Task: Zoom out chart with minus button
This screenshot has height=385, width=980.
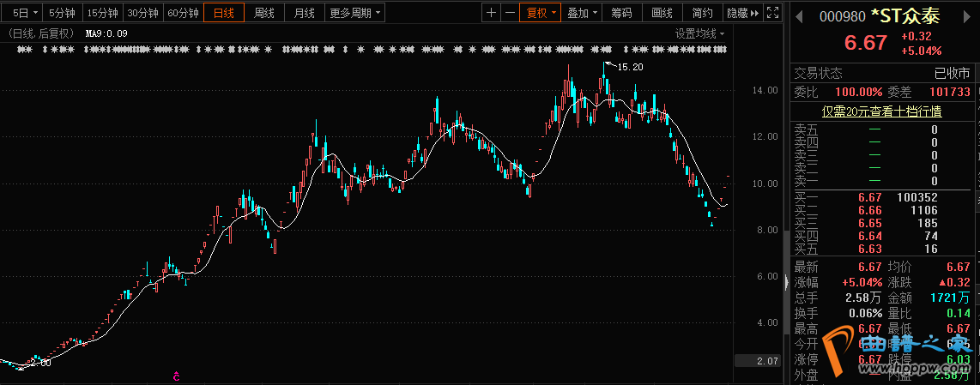Action: pos(511,13)
